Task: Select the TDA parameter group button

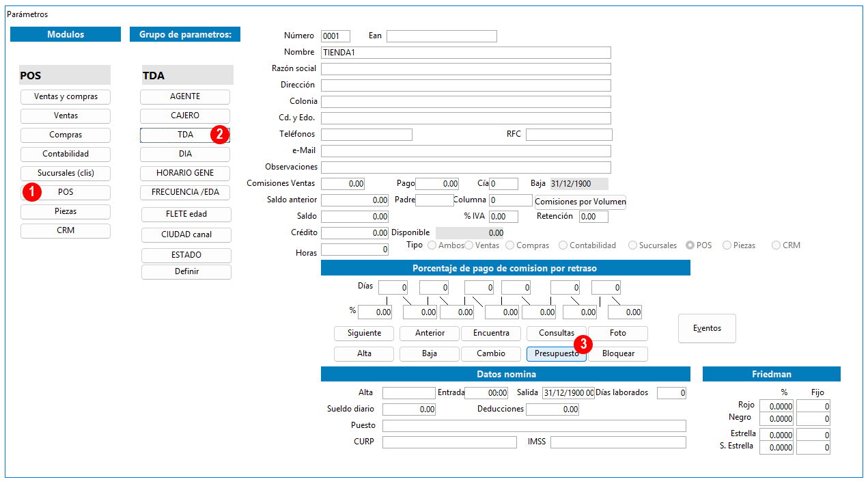Action: 185,135
